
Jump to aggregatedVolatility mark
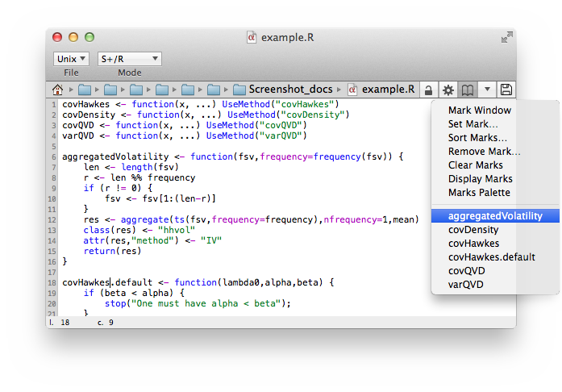pyautogui.click(x=495, y=216)
